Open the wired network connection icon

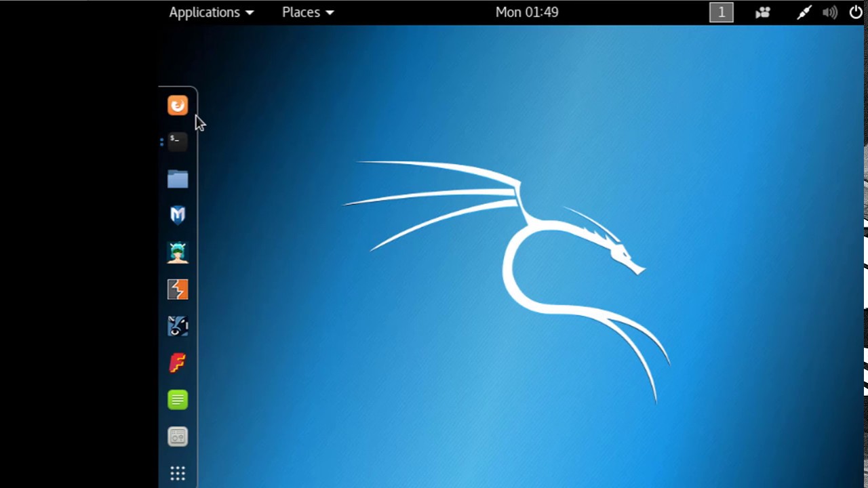tap(804, 12)
